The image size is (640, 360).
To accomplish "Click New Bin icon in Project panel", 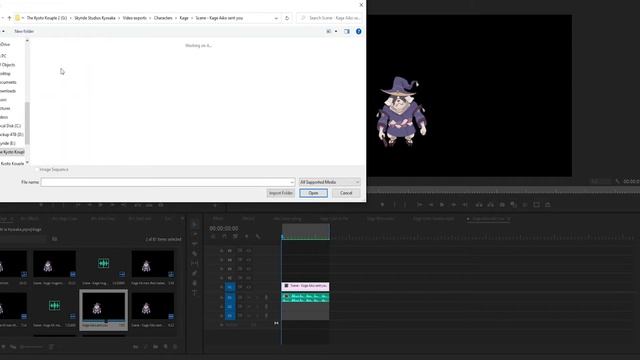I will (x=156, y=347).
